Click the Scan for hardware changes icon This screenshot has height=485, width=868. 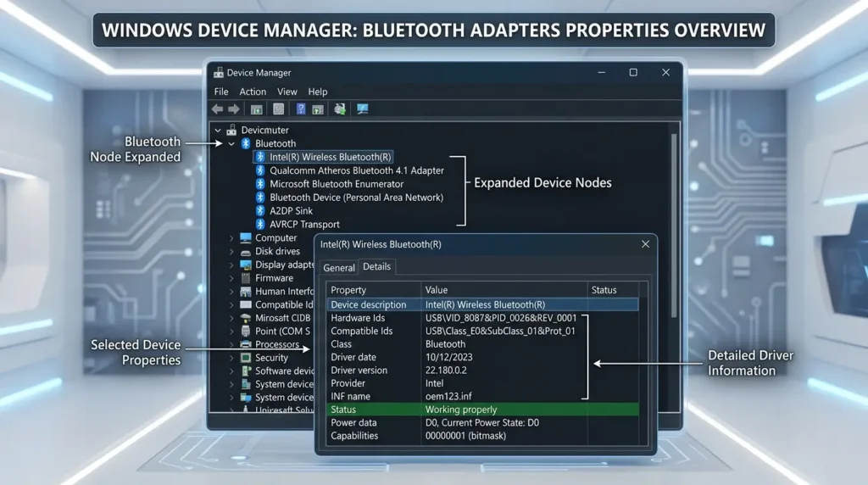[x=340, y=109]
